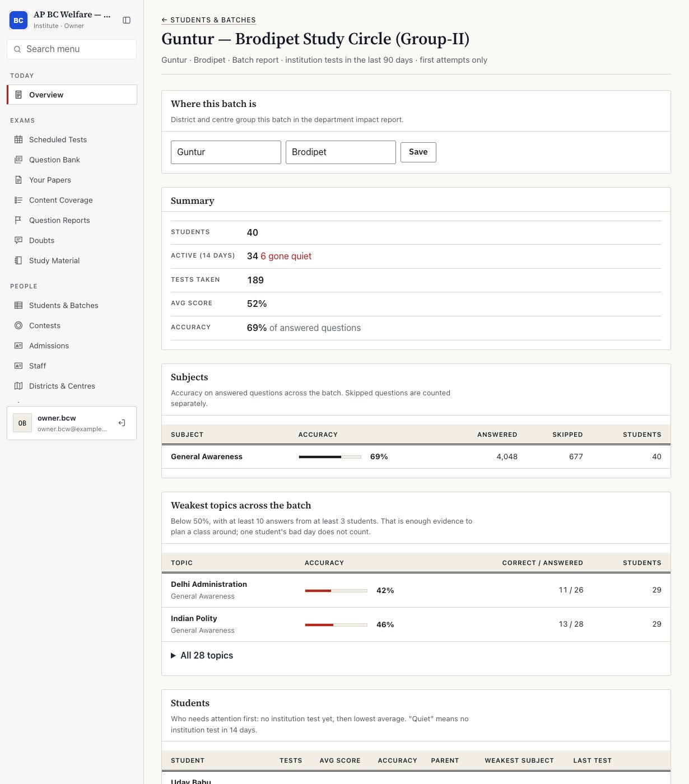The image size is (689, 784).
Task: Go to Question Bank in the sidebar
Action: (x=72, y=160)
